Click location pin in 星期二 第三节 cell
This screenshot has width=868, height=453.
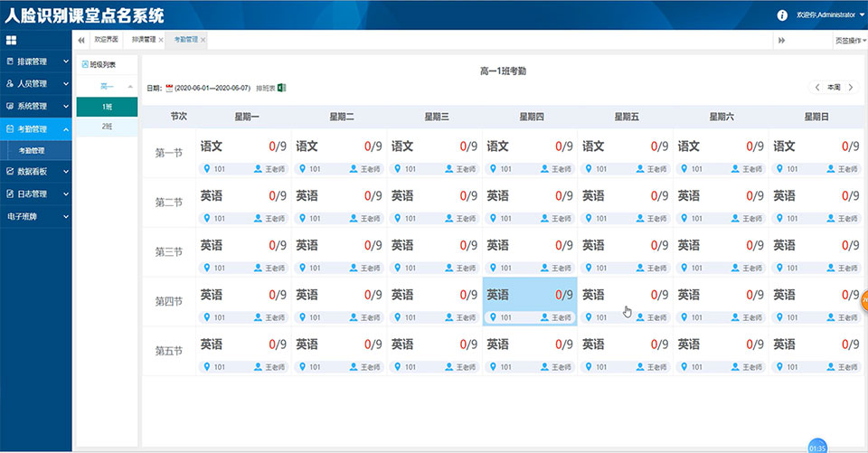click(302, 268)
